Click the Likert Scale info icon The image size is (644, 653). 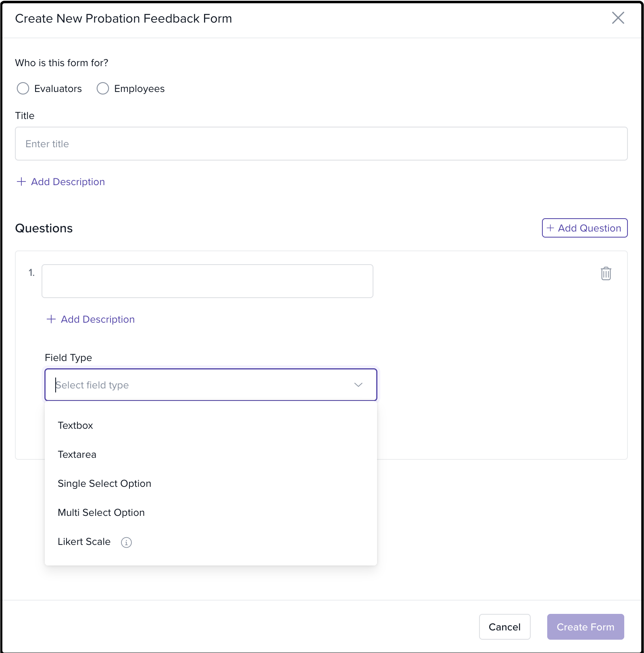126,542
